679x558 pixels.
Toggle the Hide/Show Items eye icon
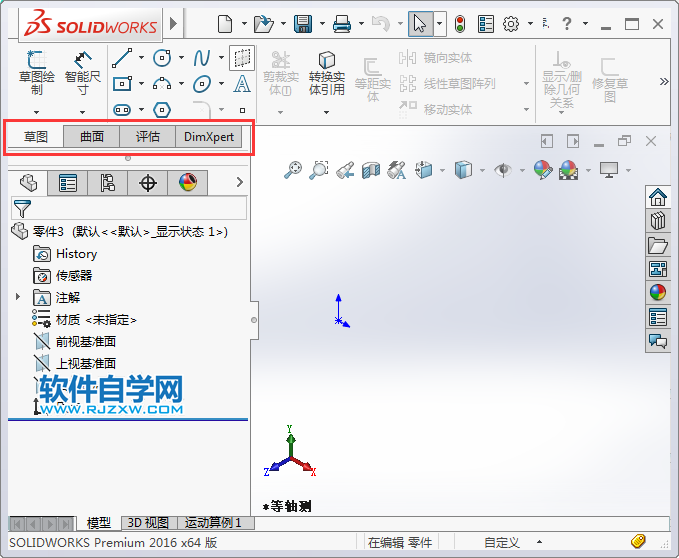pos(503,170)
